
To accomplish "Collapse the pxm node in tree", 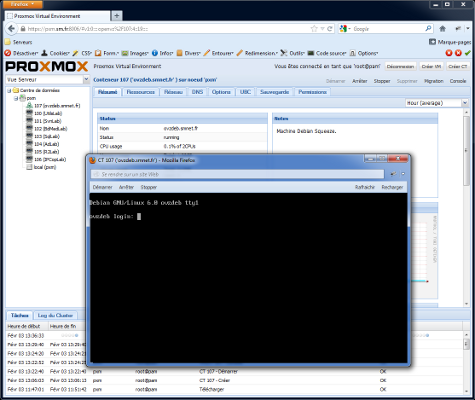I will [16, 98].
